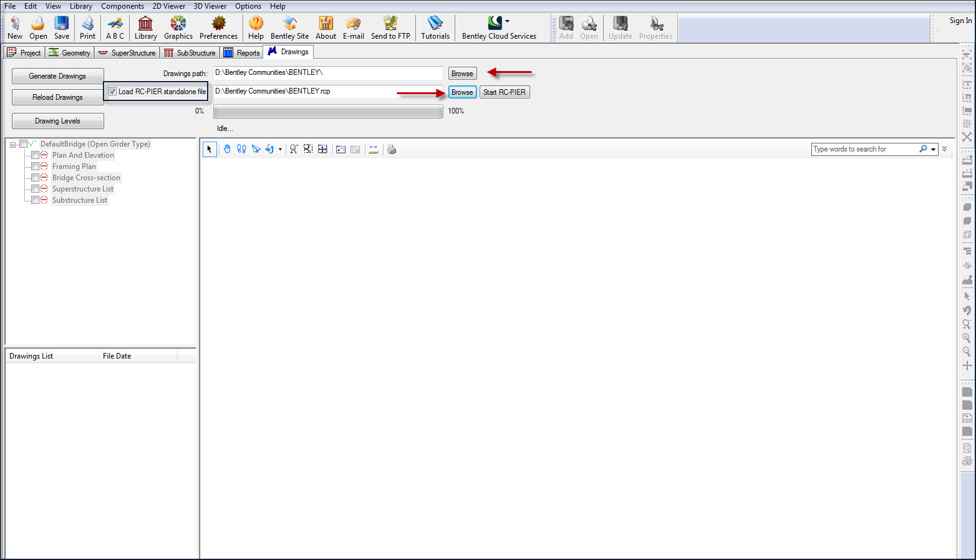Check the DefaultBridge root checkbox
Viewport: 976px width, 560px height.
[24, 144]
